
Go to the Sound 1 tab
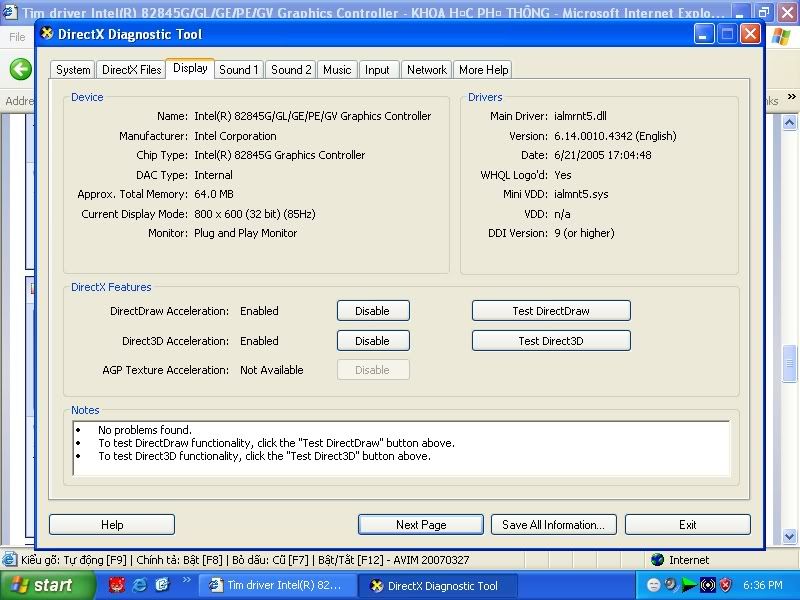[238, 70]
